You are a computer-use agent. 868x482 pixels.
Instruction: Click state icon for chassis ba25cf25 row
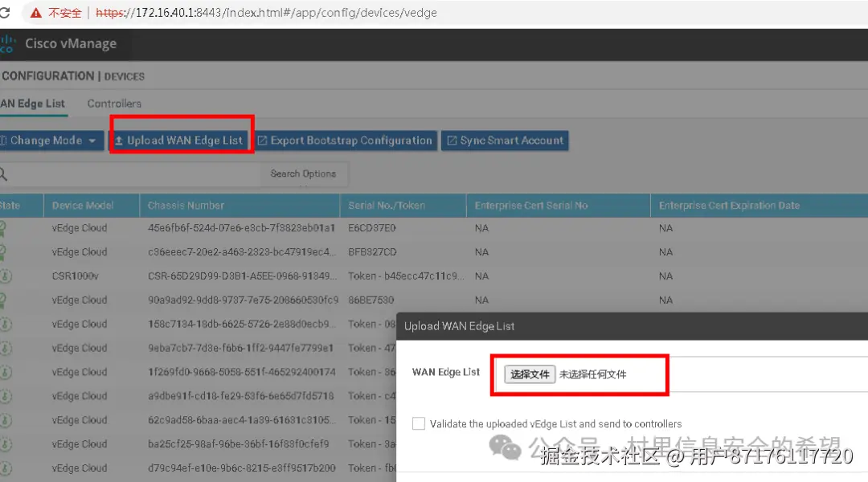[6, 443]
